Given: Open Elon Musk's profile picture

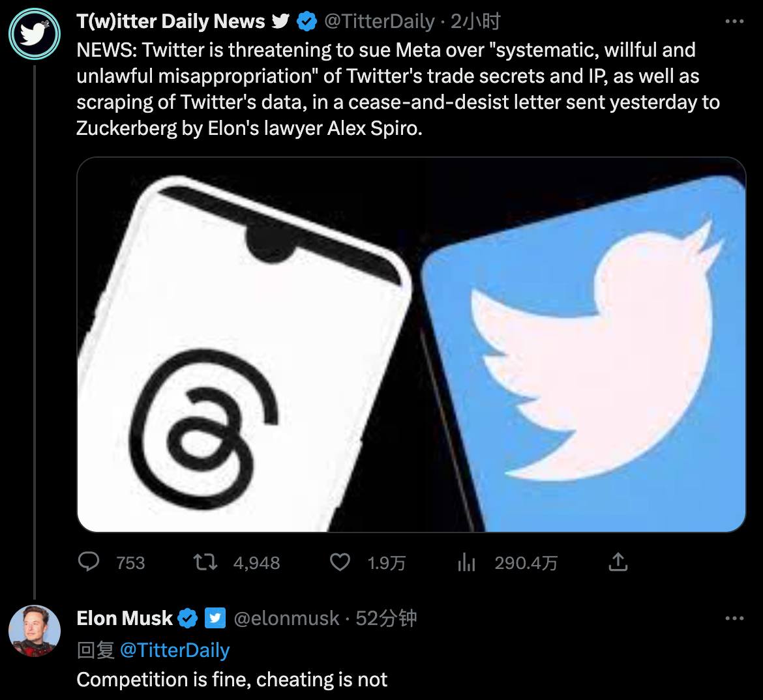Looking at the screenshot, I should click(35, 630).
